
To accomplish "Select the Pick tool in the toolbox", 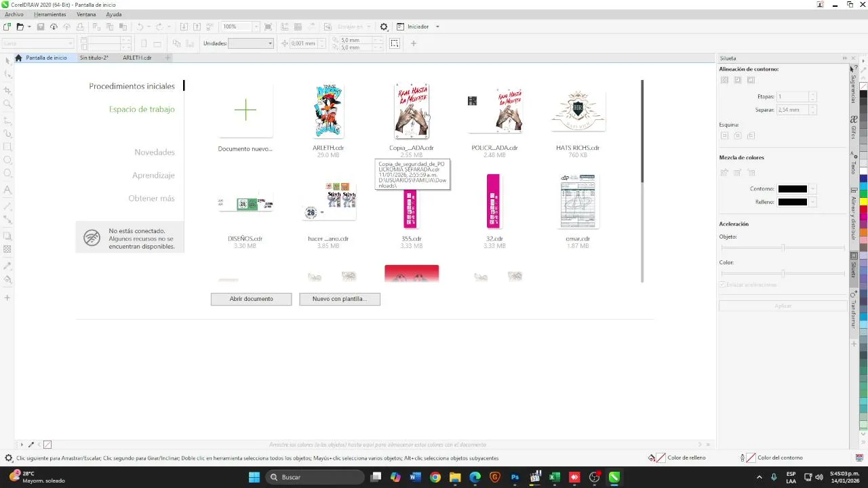I will point(7,61).
